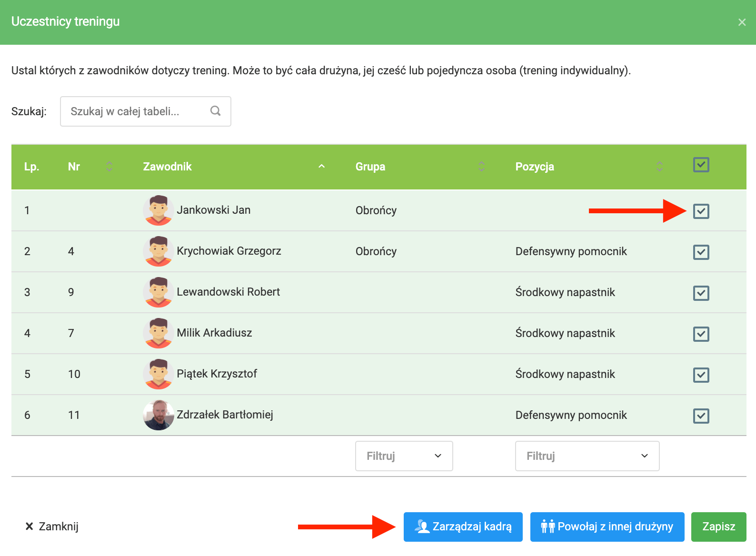The image size is (756, 556).
Task: Uncheck Krychowiak Grzegorz's checkbox
Action: (x=701, y=252)
